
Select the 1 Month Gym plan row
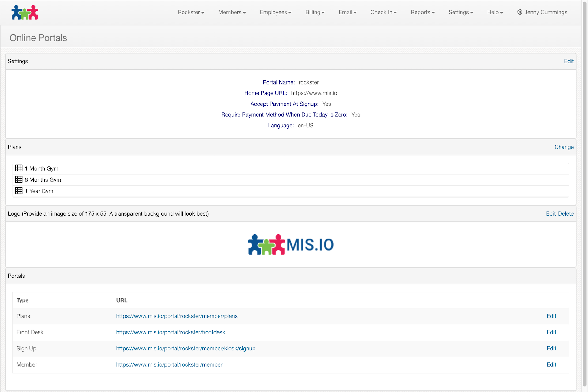click(x=291, y=168)
